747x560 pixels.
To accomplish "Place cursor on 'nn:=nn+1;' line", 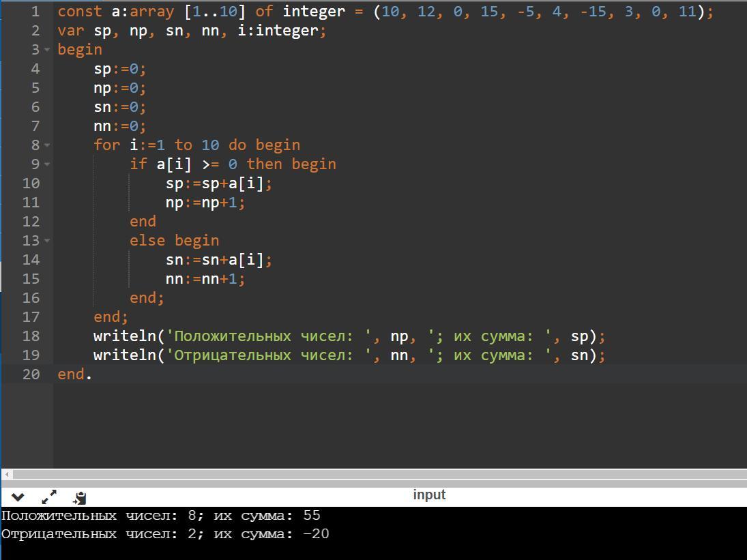I will click(205, 278).
